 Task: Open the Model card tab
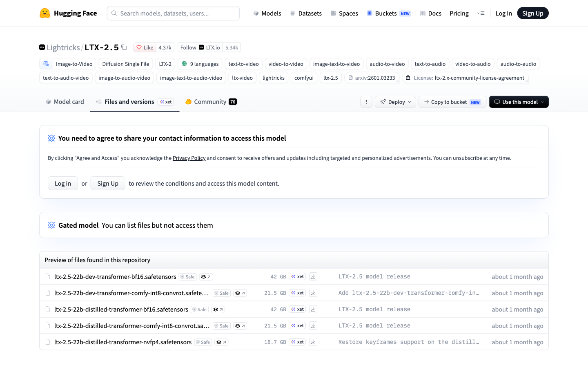point(65,102)
